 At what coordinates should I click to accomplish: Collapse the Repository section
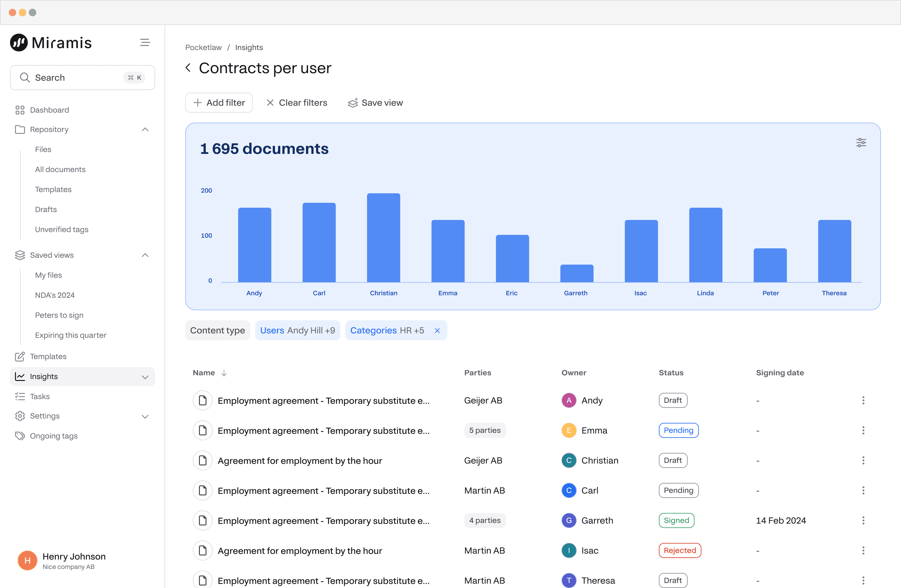coord(145,129)
